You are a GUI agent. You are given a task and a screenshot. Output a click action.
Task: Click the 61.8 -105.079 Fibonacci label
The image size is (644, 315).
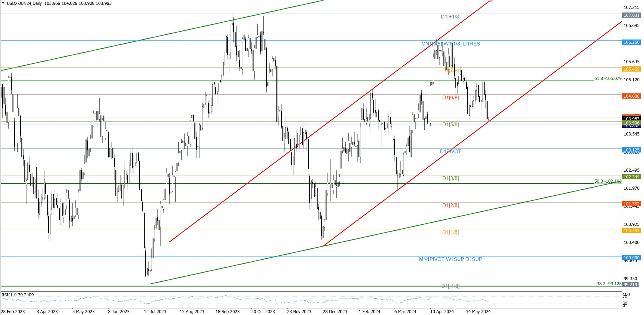(608, 78)
